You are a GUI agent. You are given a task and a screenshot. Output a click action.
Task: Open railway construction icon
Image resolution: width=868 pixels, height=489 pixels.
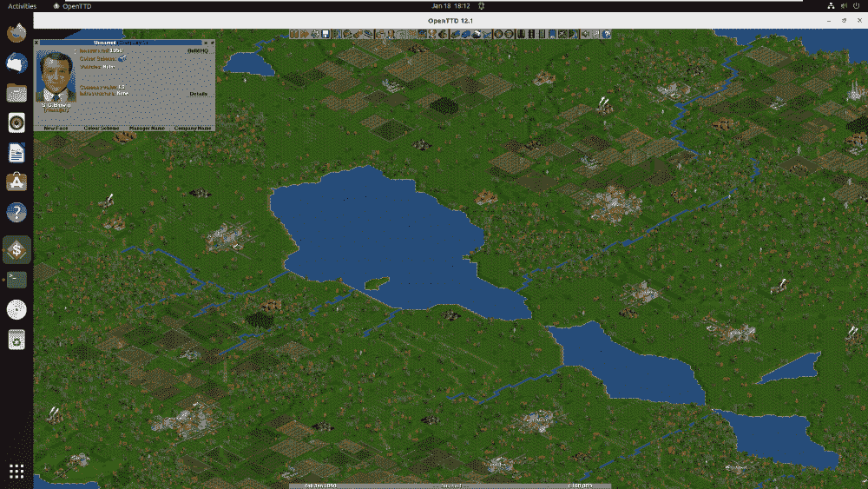click(520, 35)
